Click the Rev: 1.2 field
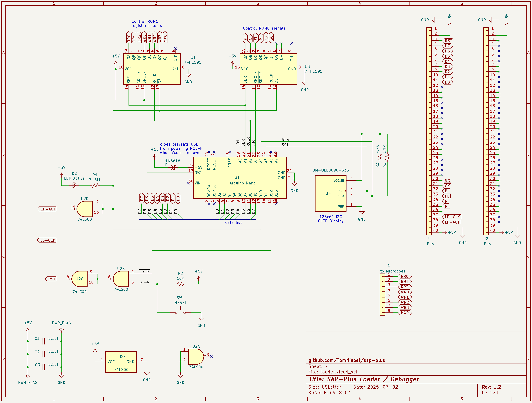This screenshot has width=532, height=403. (x=491, y=387)
